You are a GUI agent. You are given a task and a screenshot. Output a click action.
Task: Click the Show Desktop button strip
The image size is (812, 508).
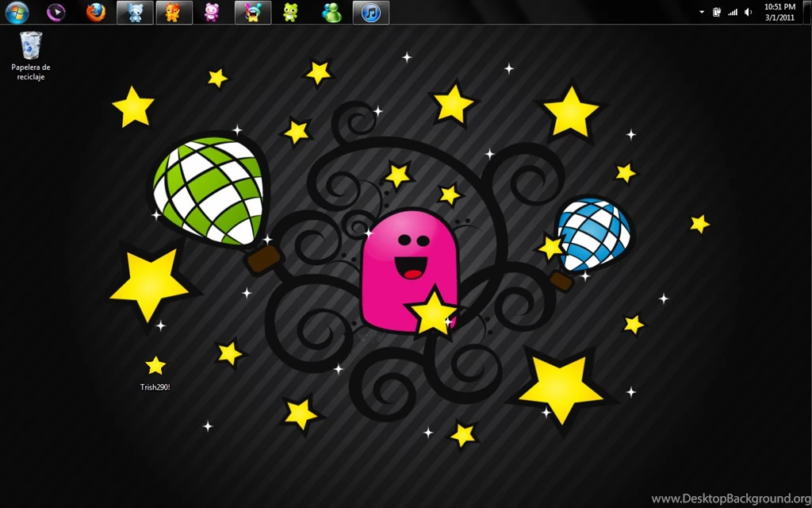click(x=808, y=12)
